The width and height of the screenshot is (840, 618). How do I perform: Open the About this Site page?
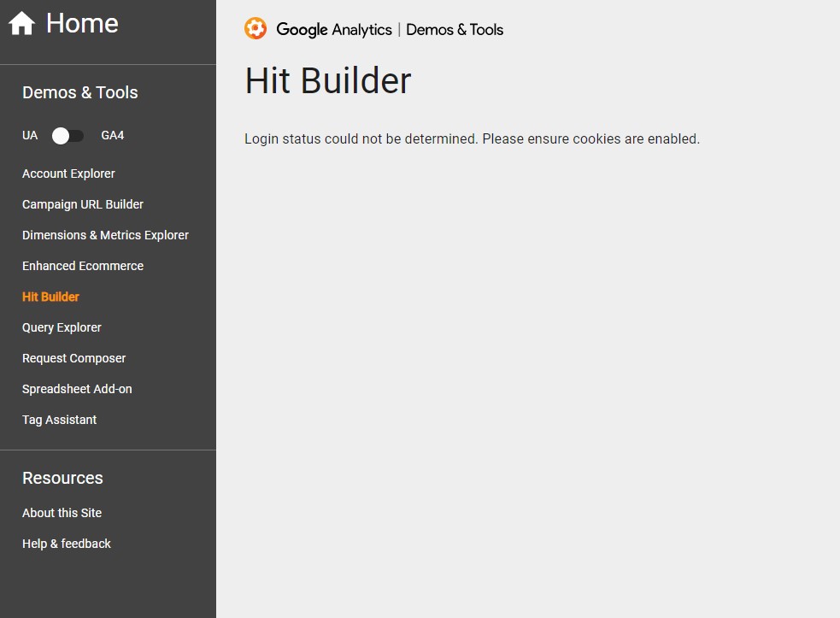click(62, 513)
